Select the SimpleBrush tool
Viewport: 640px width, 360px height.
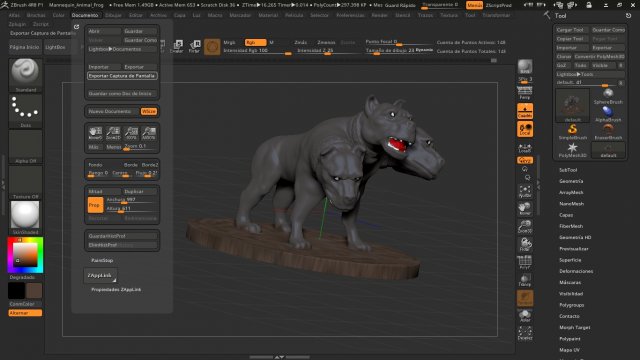tap(573, 132)
